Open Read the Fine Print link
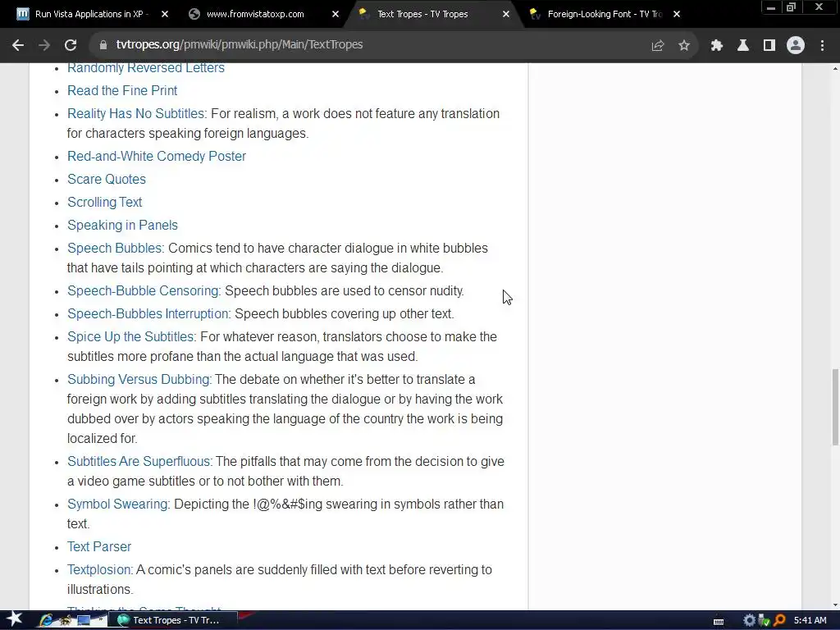This screenshot has height=630, width=840. (x=122, y=90)
